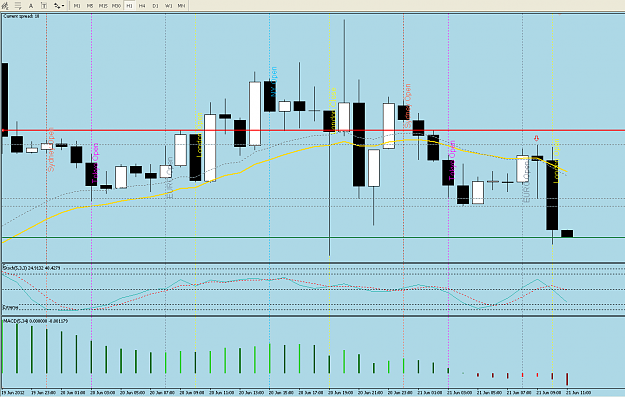Click the '19 Jun 2012' time axis label

(13, 393)
